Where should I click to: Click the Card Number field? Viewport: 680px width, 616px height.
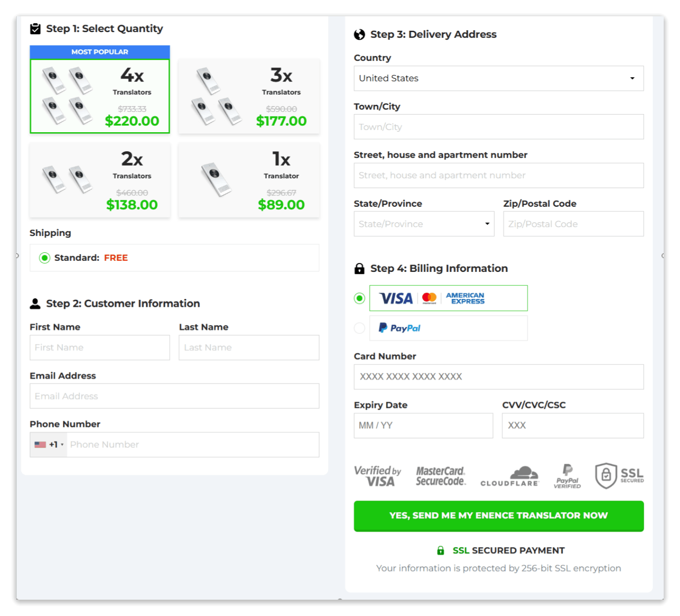pyautogui.click(x=498, y=377)
